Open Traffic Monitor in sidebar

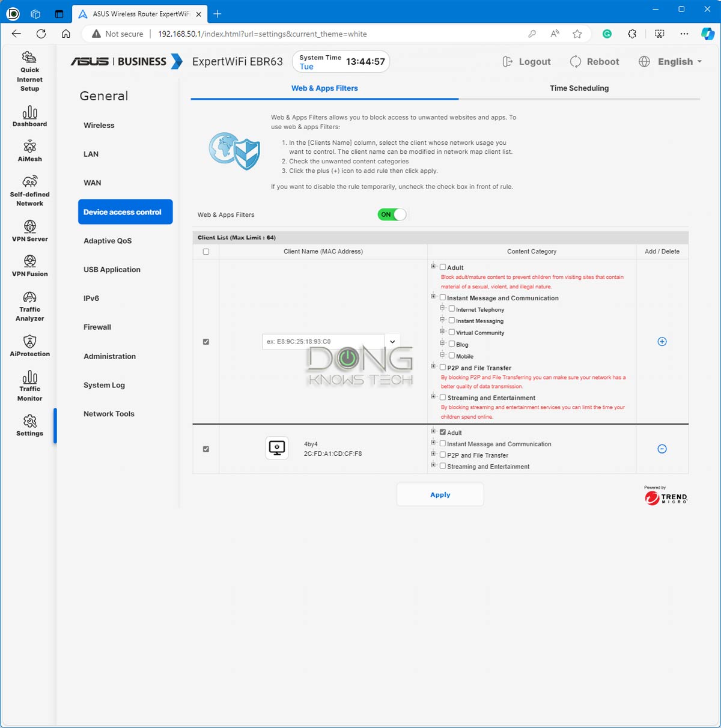(x=29, y=386)
